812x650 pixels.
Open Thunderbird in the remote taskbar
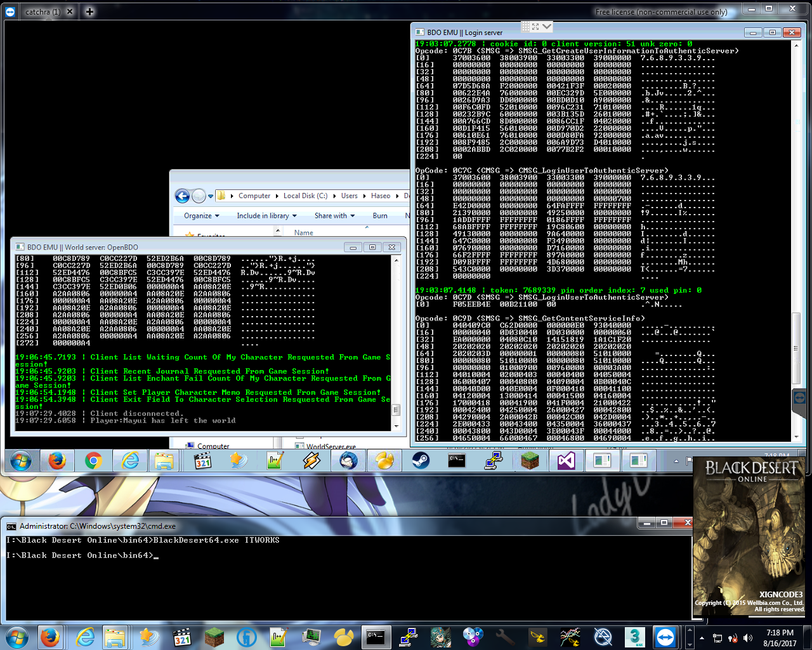[348, 461]
